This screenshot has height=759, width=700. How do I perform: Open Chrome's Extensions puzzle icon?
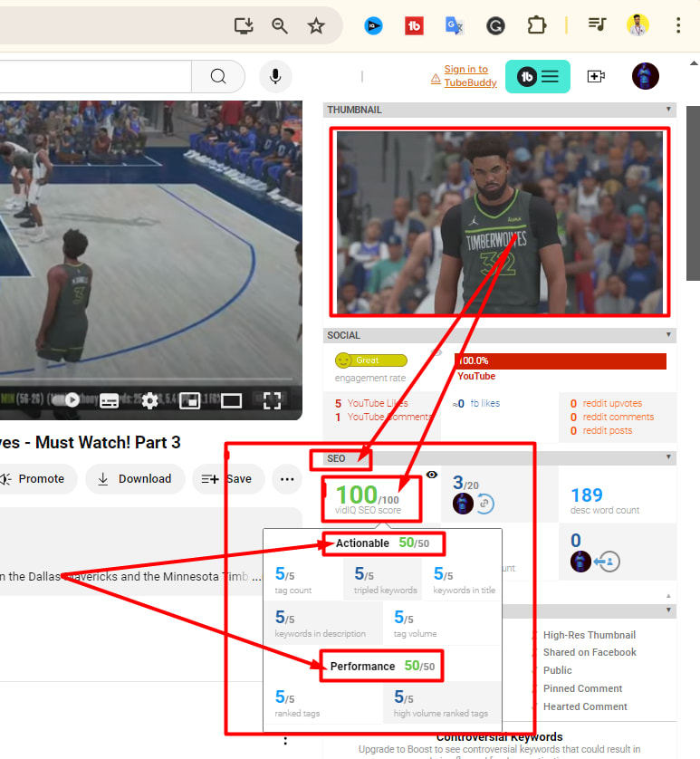click(x=537, y=26)
